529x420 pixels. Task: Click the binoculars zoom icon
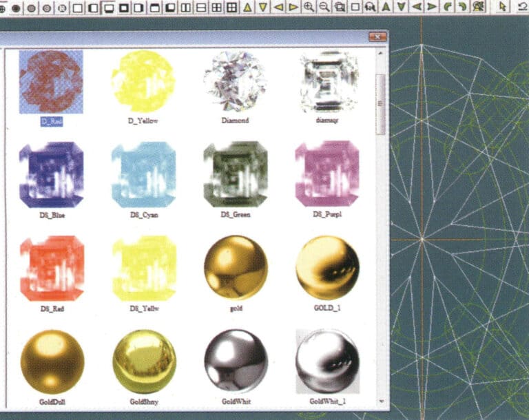point(371,8)
